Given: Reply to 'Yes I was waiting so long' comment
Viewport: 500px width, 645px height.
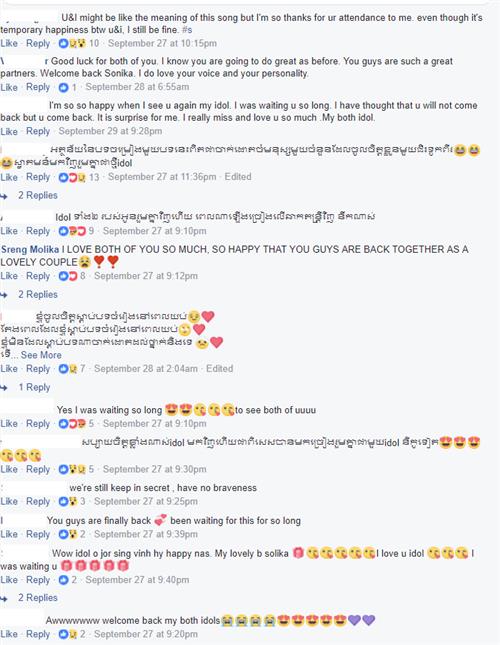Looking at the screenshot, I should 38,424.
